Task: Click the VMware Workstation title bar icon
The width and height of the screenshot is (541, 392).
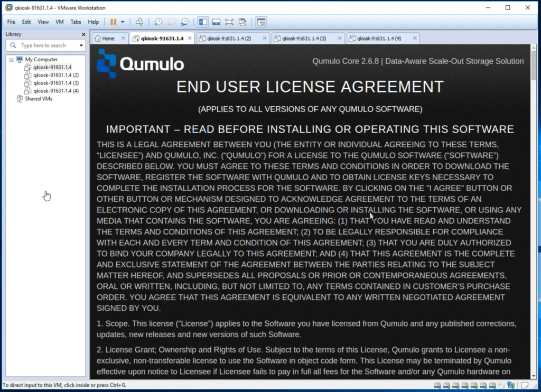Action: point(8,7)
